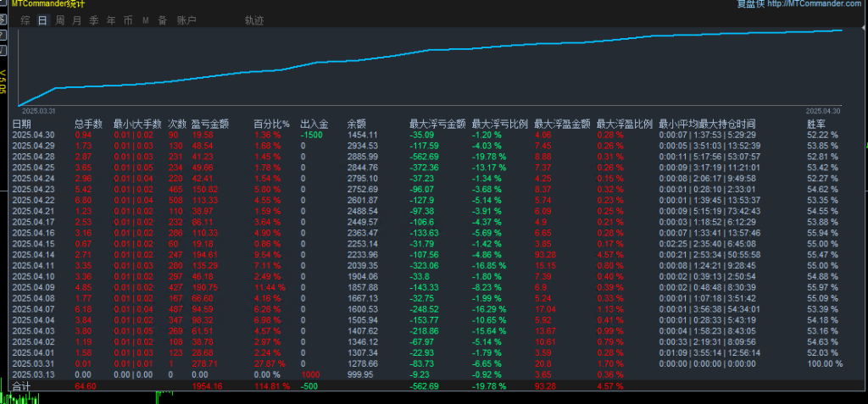868x404 pixels.
Task: Switch to the 月 monthly tab
Action: [x=77, y=19]
